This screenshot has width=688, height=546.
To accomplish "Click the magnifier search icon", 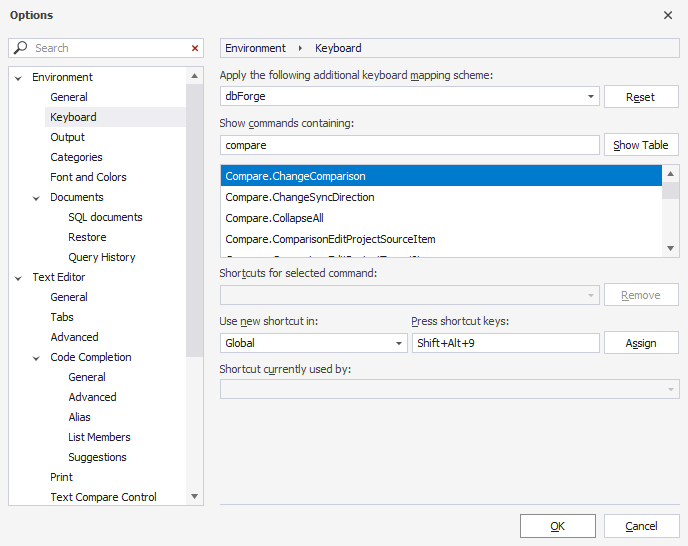I will [x=21, y=48].
